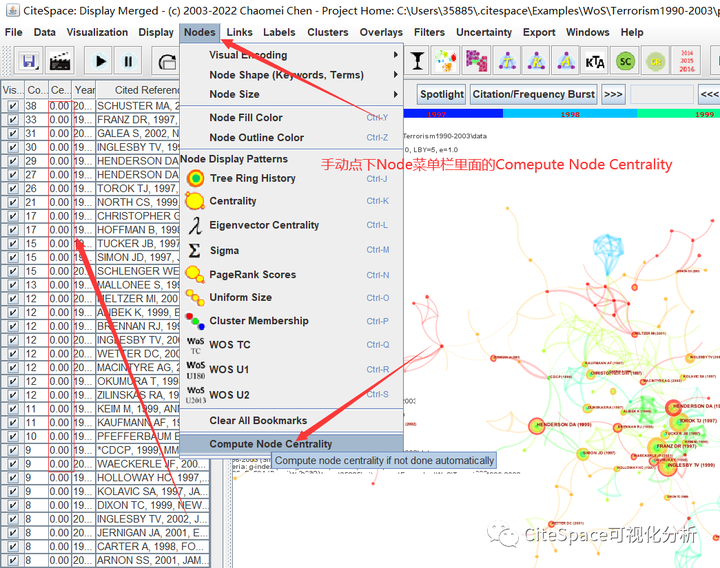Toggle visibility checkbox for HOFFMAN B row

[x=12, y=230]
